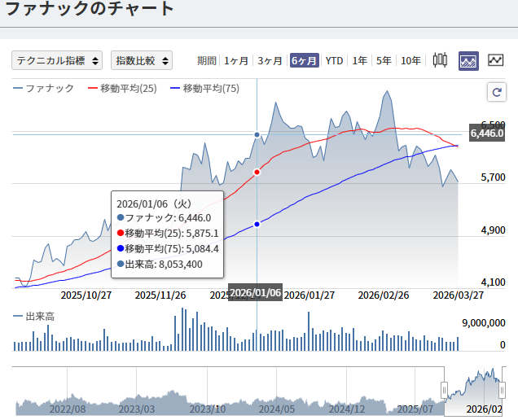Select the 3ヶ月 period

coord(270,61)
